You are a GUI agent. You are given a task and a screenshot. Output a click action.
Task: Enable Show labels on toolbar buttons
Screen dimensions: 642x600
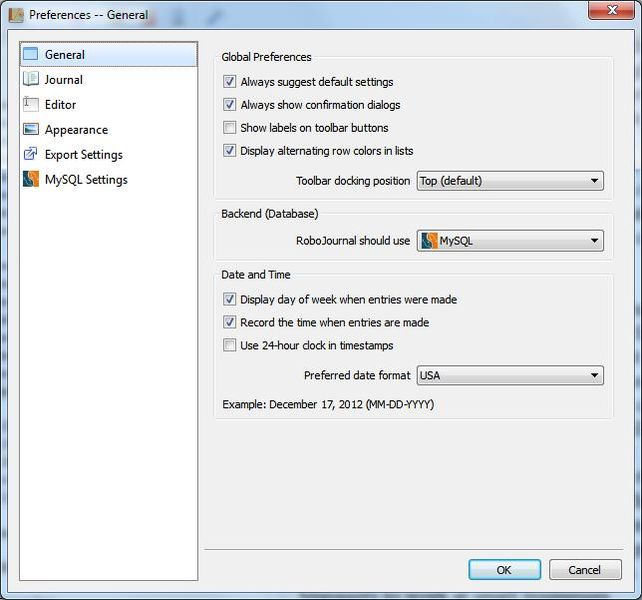[229, 127]
